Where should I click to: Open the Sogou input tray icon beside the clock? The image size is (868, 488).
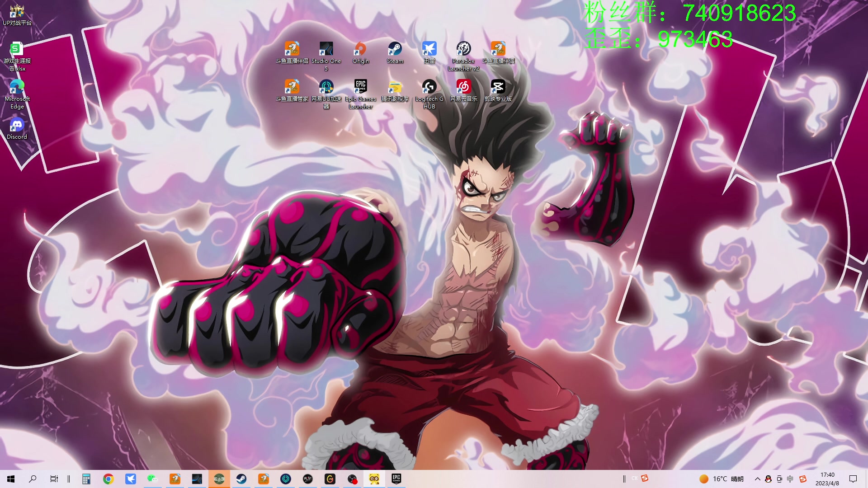click(x=803, y=479)
